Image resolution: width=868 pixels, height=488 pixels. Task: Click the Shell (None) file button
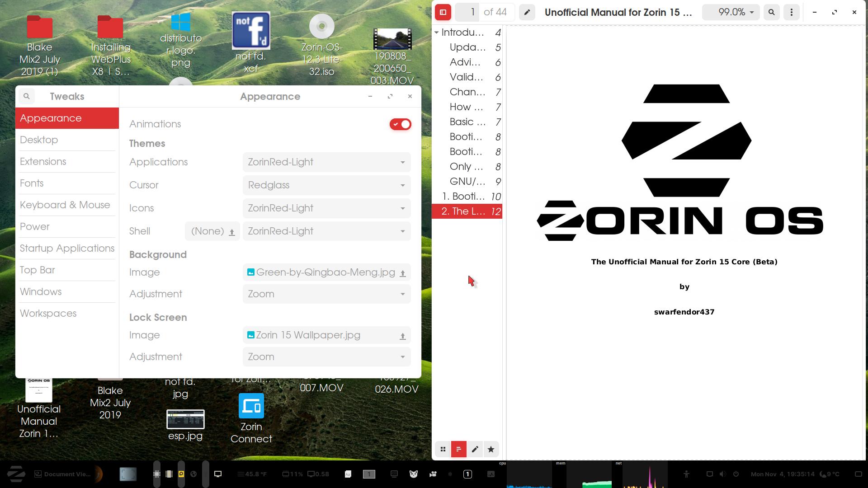tap(212, 231)
